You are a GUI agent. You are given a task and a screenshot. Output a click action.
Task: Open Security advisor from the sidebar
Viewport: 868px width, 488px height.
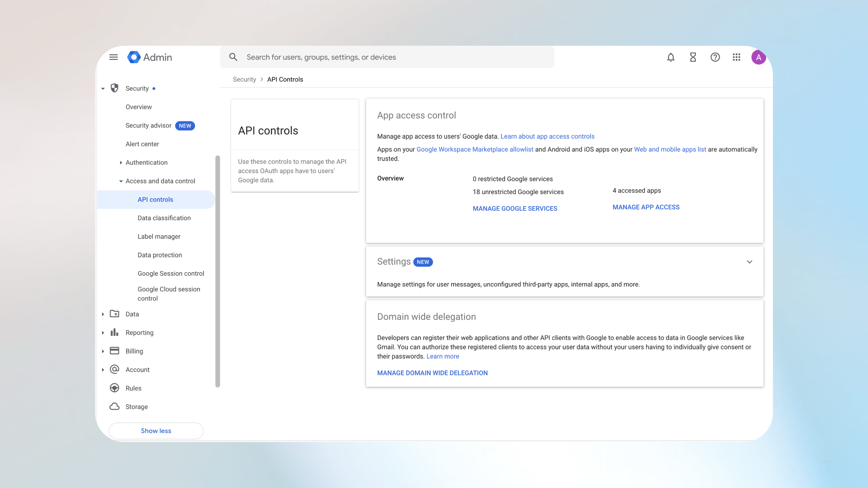(148, 125)
